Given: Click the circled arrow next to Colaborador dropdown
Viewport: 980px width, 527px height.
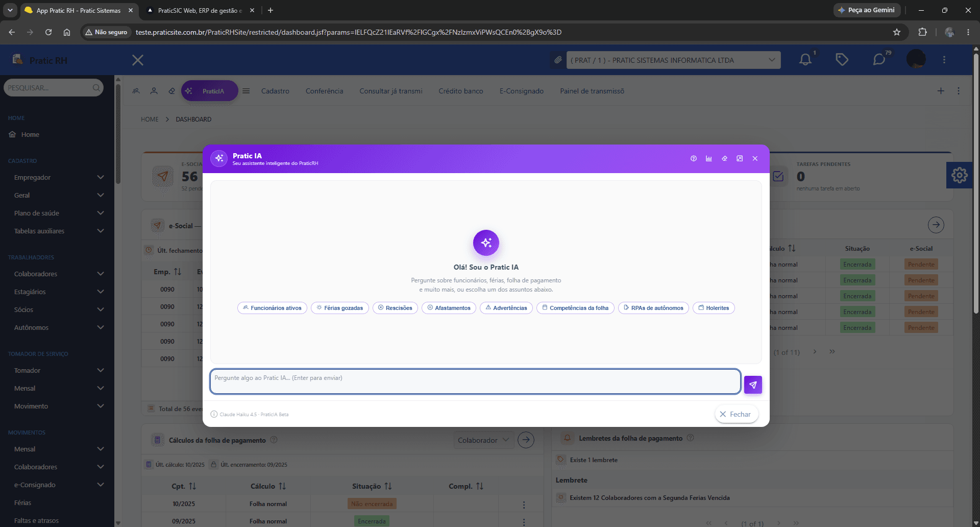Looking at the screenshot, I should (526, 440).
